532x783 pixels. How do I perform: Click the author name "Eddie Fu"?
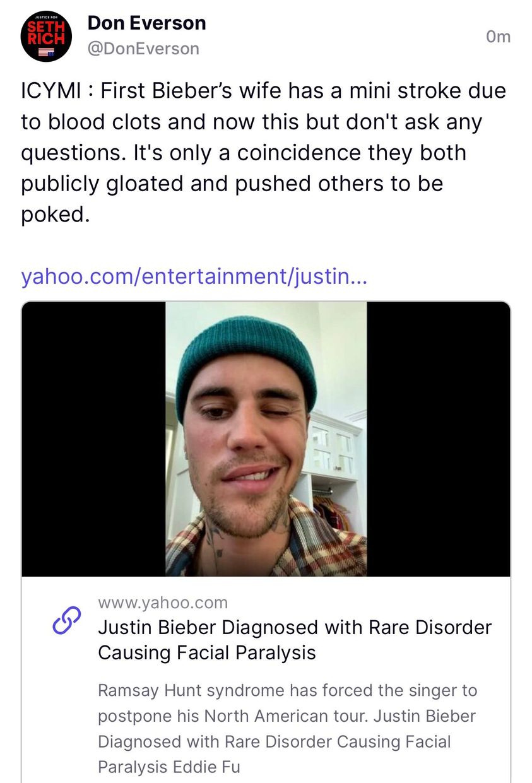point(215,767)
